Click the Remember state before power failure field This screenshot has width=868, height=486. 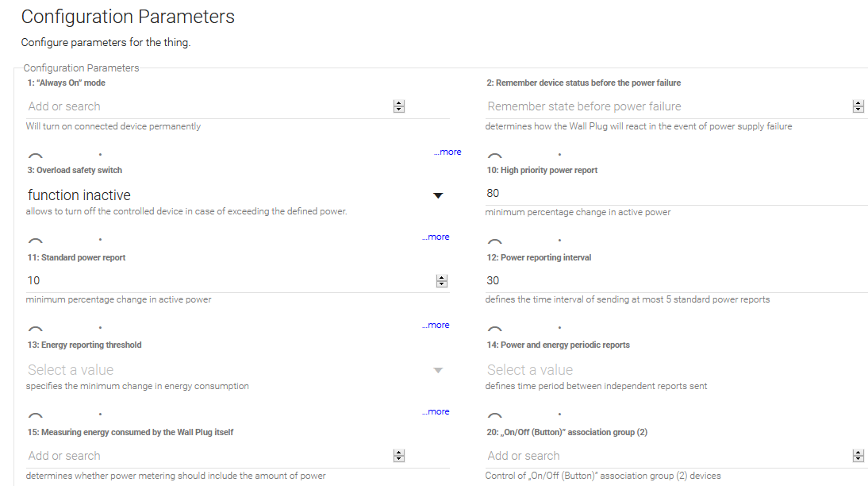point(666,106)
